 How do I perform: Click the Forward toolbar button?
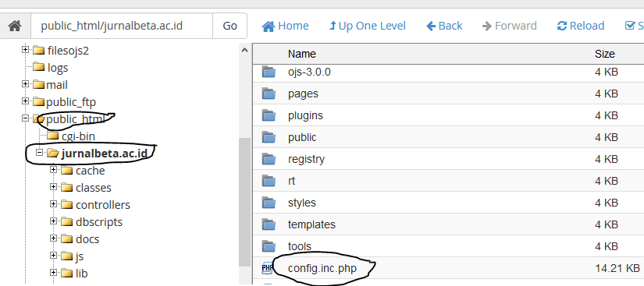click(509, 26)
